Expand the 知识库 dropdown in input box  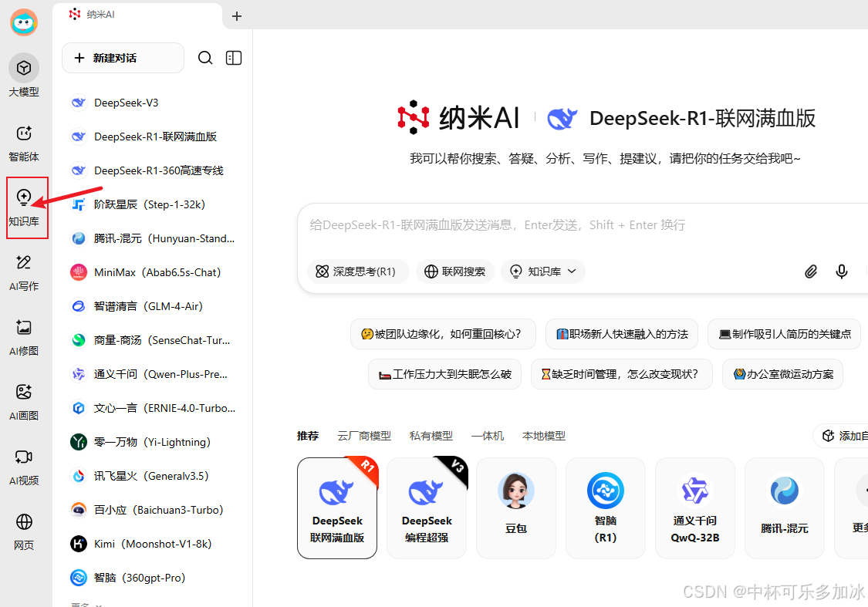543,271
